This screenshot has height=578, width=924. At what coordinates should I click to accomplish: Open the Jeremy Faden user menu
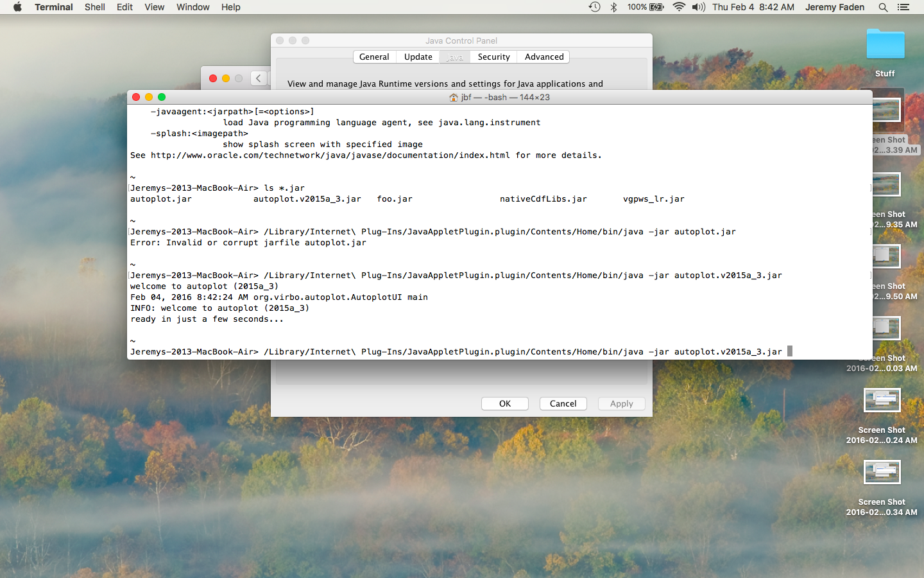click(835, 7)
